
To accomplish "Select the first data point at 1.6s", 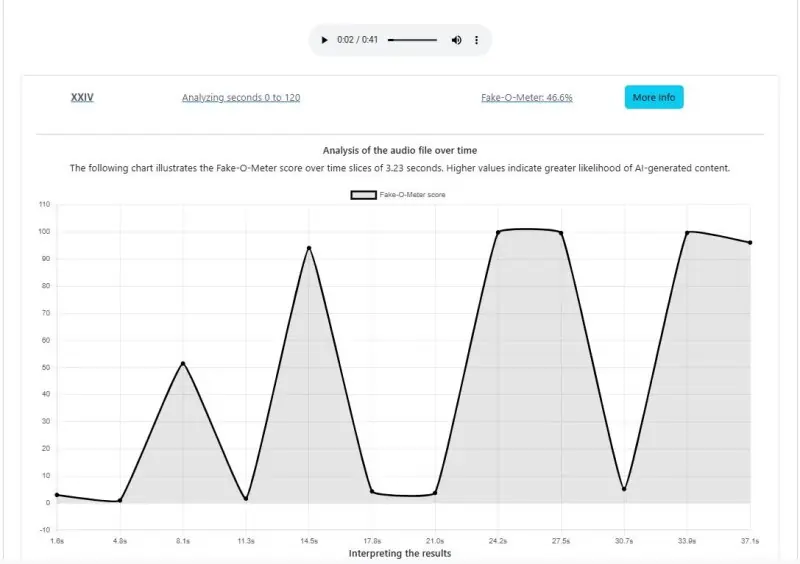I will [x=57, y=495].
